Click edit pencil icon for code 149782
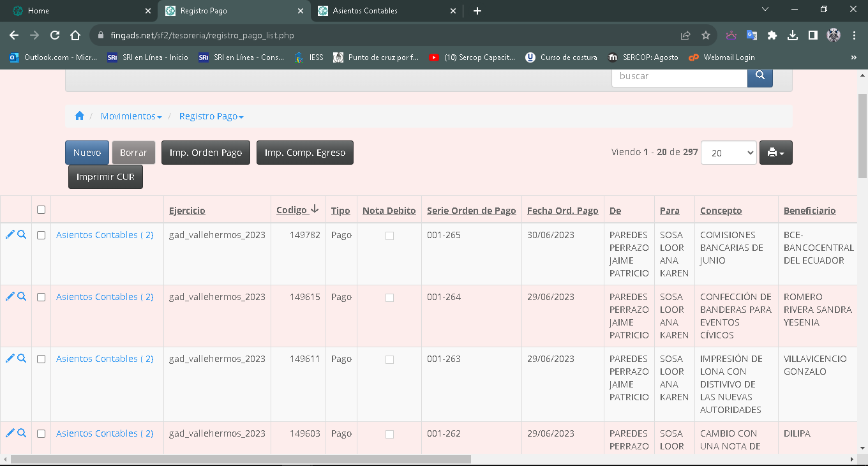The height and width of the screenshot is (466, 868). [x=10, y=235]
